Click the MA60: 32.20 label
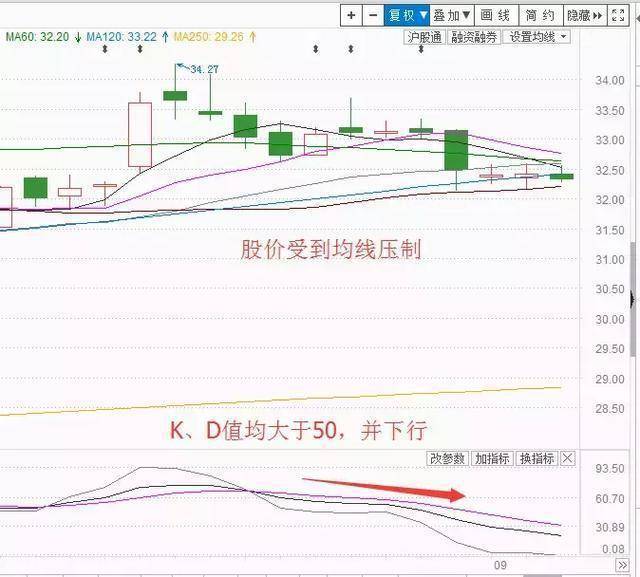The image size is (640, 577). [37, 37]
